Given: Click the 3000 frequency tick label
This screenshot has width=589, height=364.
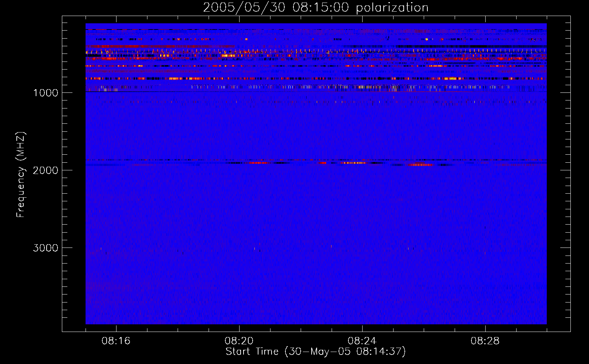Looking at the screenshot, I should 46,248.
